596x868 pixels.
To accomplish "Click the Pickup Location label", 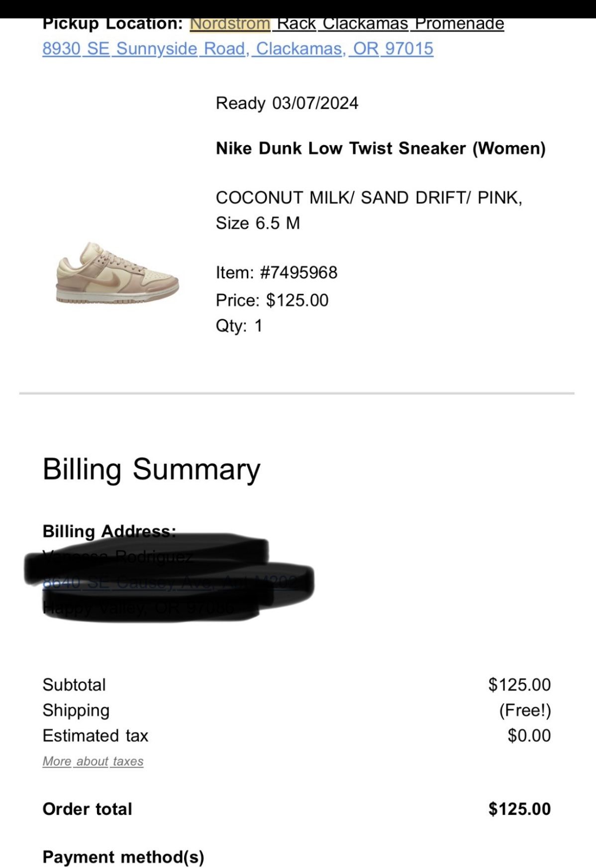I will 113,24.
